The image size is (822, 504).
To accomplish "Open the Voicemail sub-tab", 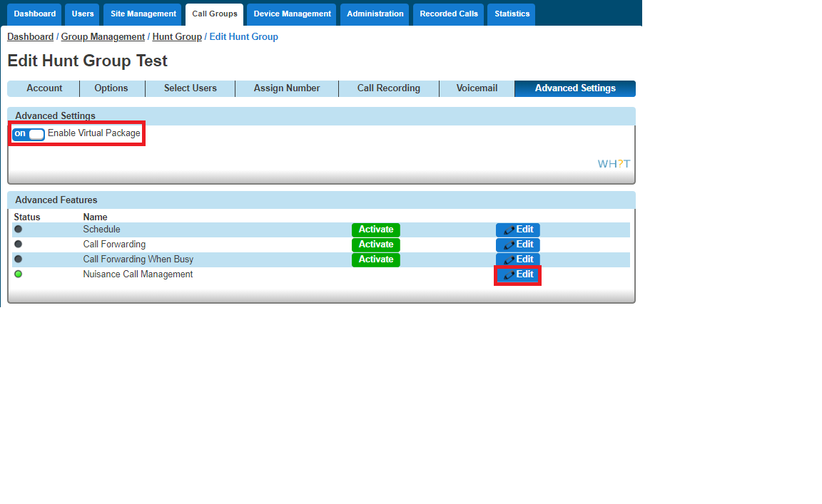I will (x=477, y=88).
